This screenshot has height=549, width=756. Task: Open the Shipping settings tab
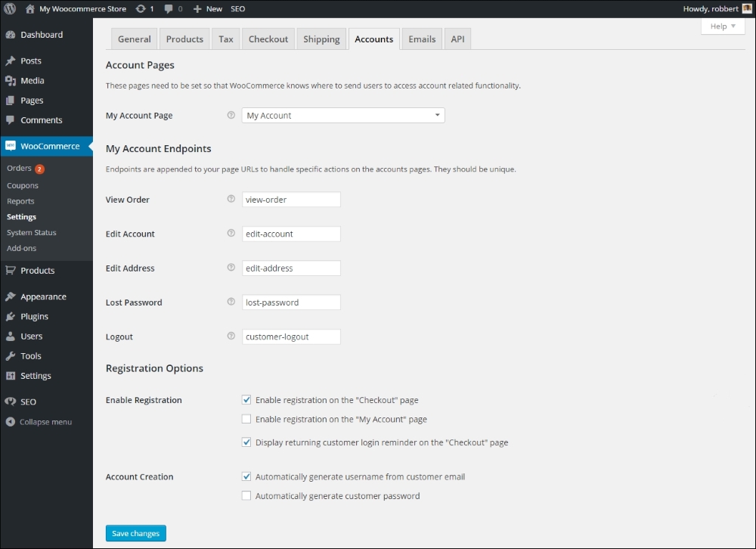(x=321, y=39)
